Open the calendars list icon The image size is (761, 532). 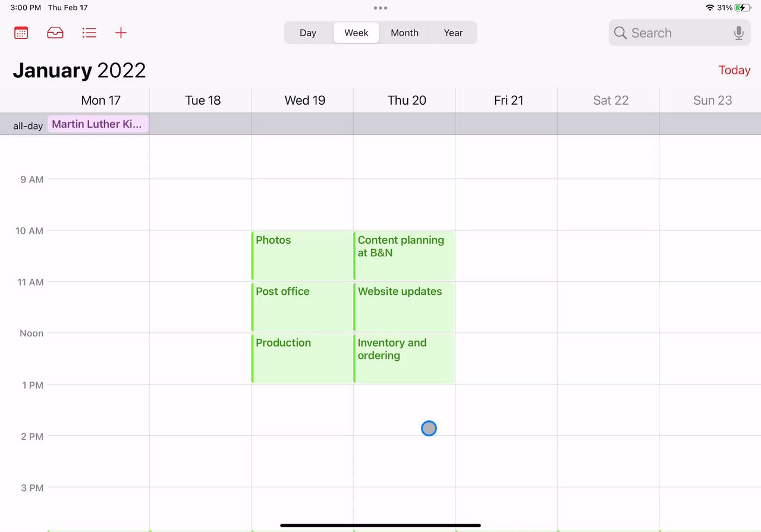[x=21, y=33]
